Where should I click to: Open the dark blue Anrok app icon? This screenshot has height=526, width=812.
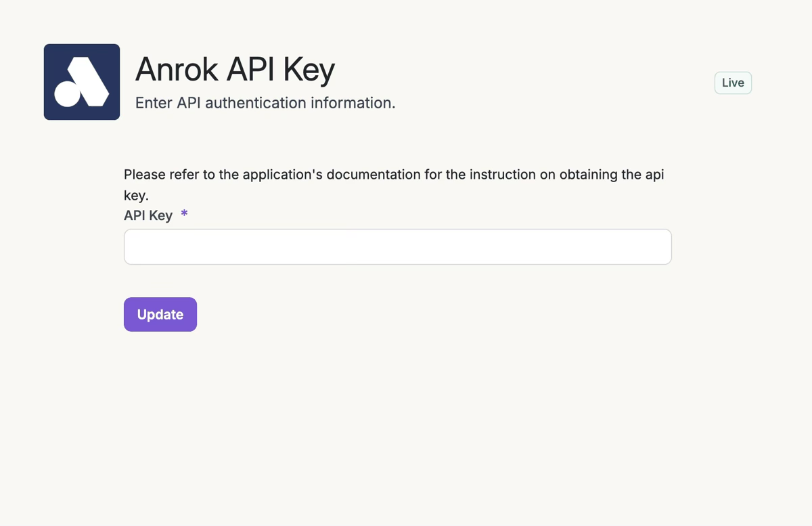[x=82, y=82]
